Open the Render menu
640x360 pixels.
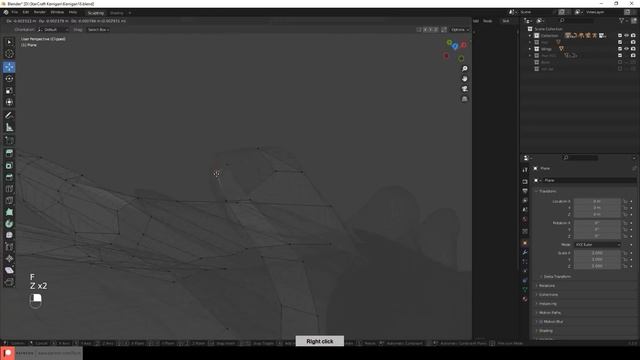tap(40, 12)
